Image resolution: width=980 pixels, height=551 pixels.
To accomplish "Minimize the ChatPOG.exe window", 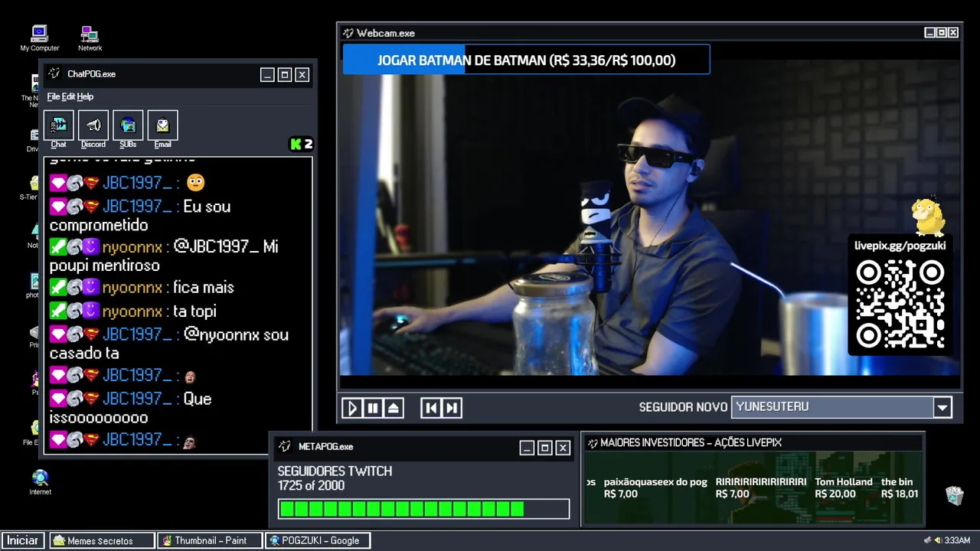I will 267,74.
